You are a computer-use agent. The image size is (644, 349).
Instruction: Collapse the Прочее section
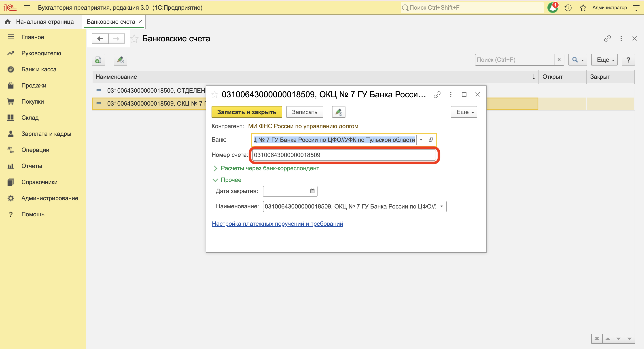231,180
